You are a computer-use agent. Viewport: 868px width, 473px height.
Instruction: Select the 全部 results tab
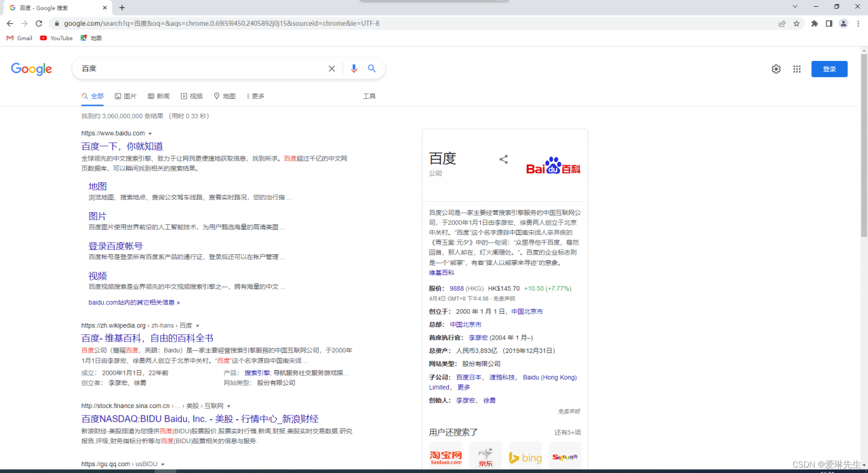(x=93, y=96)
